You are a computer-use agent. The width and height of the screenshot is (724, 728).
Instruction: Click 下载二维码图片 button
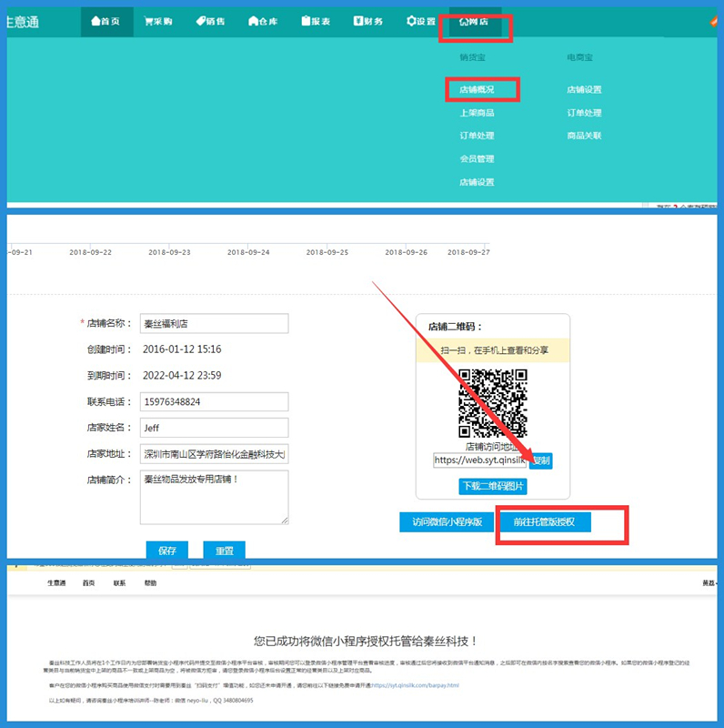tap(493, 486)
